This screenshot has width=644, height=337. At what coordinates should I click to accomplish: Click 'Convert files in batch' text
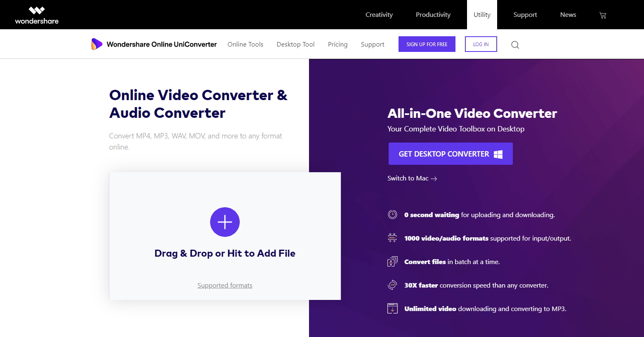(452, 262)
